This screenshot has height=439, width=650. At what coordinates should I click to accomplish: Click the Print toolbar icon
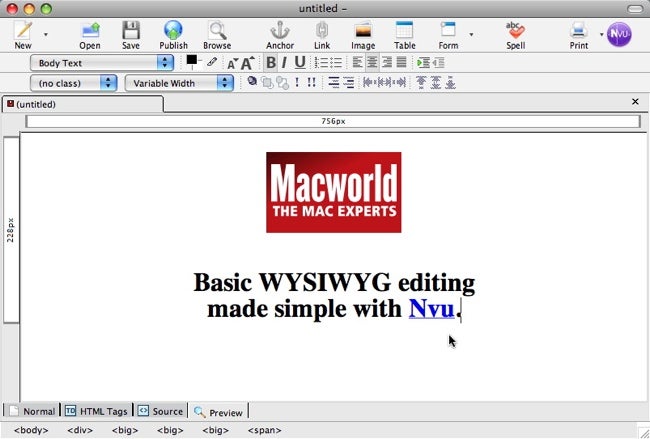[578, 31]
